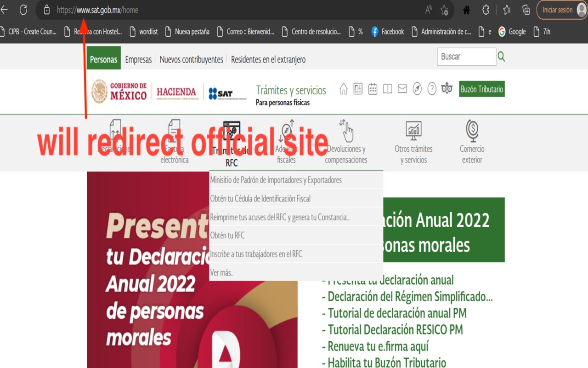The image size is (588, 368).
Task: Open the 7ih bookmark
Action: pos(542,32)
